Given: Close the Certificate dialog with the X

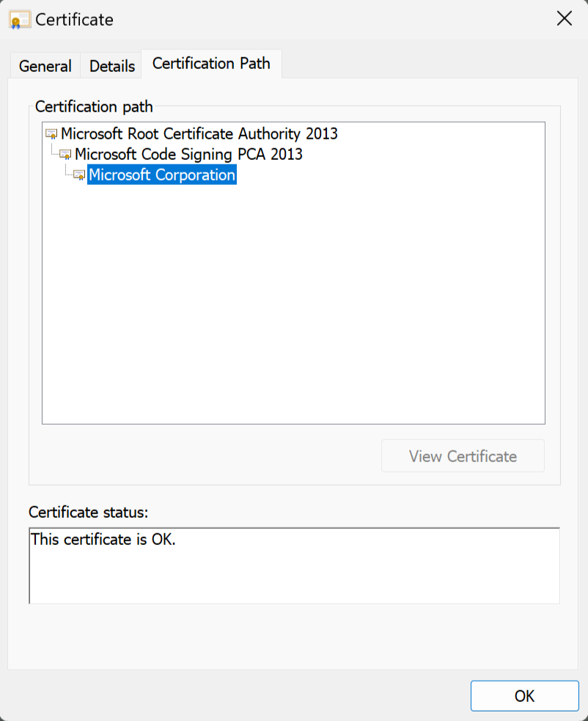Looking at the screenshot, I should click(x=564, y=19).
